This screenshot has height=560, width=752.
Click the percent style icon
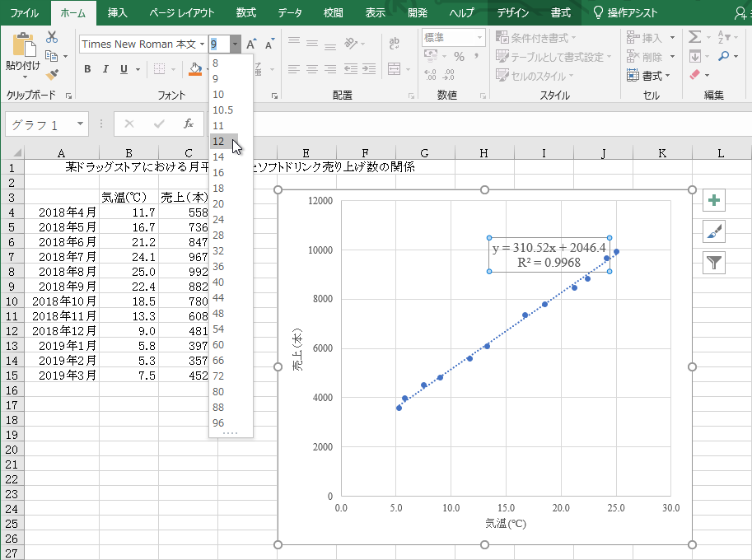pyautogui.click(x=459, y=57)
